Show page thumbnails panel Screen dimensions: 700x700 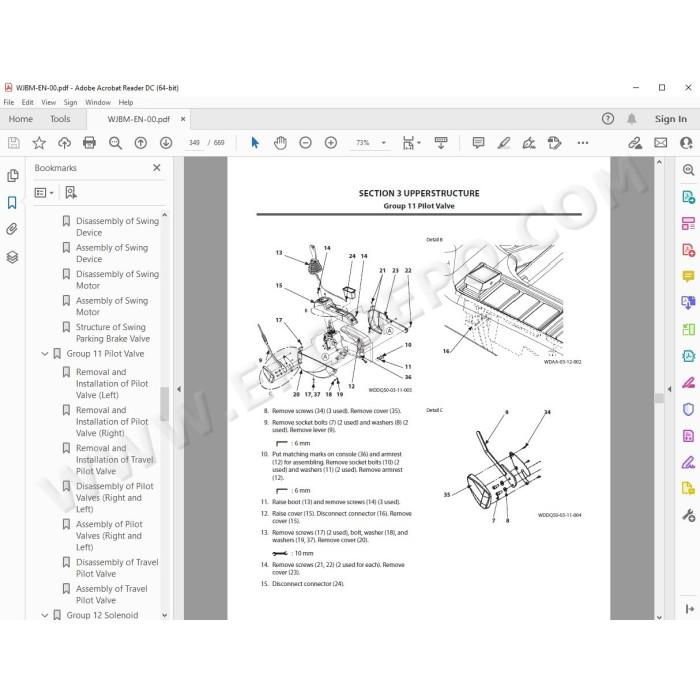click(x=12, y=175)
